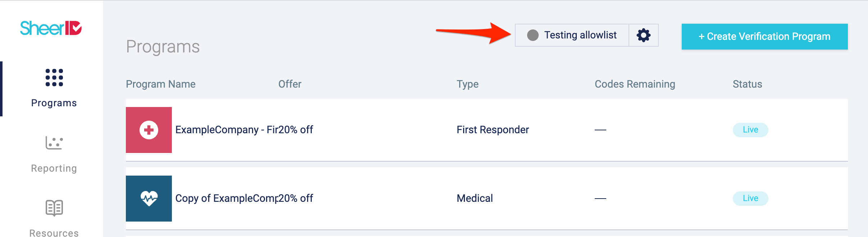Open the Resources book icon
The width and height of the screenshot is (868, 237).
coord(54,208)
